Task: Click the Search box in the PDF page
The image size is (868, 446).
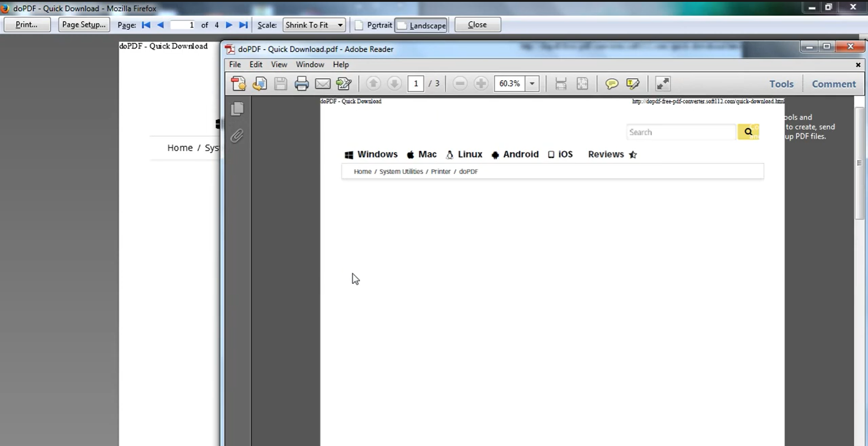Action: point(681,132)
